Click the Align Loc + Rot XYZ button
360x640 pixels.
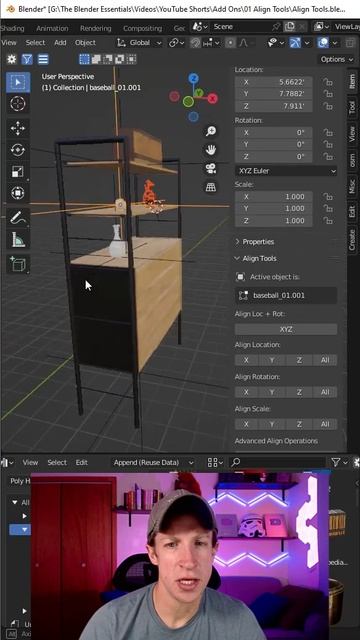286,329
